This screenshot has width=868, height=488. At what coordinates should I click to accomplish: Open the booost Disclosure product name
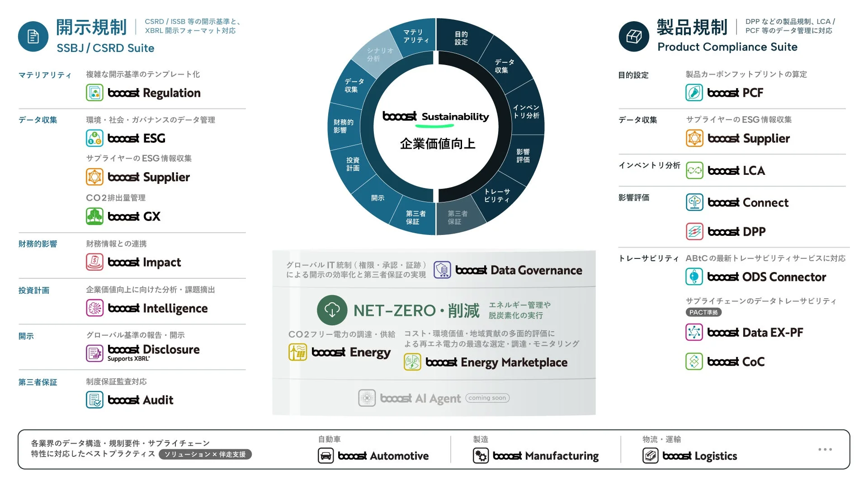pos(154,349)
